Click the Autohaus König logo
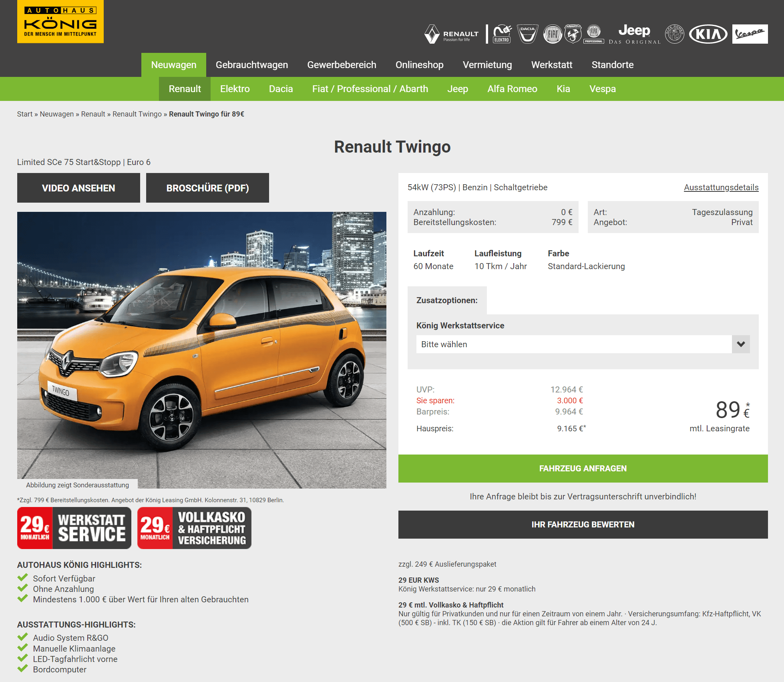The image size is (784, 682). (60, 22)
